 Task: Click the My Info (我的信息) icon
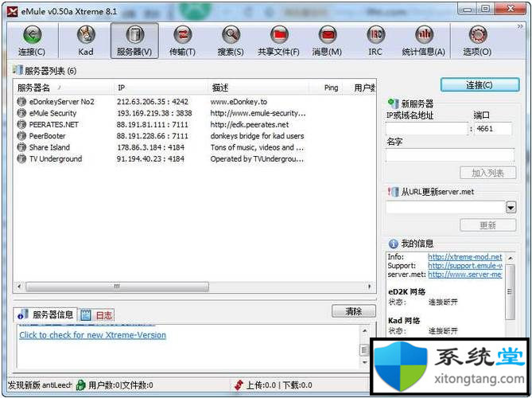click(393, 244)
